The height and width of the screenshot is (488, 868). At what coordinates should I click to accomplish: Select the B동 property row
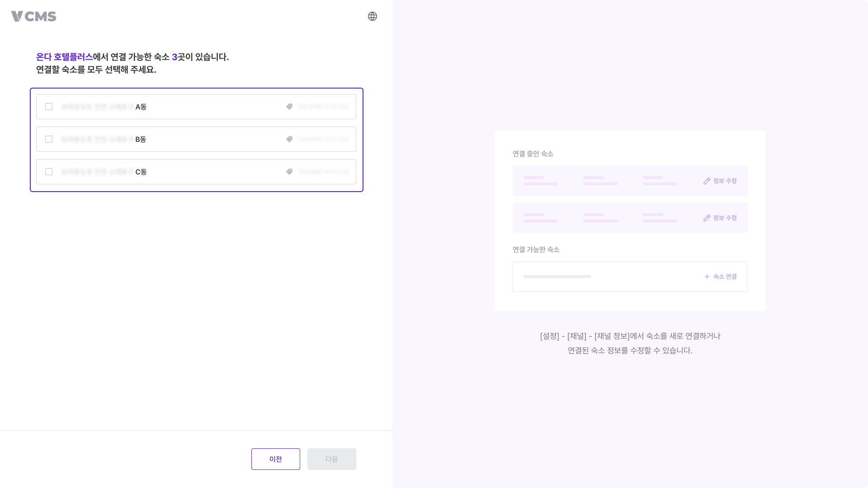click(x=196, y=139)
